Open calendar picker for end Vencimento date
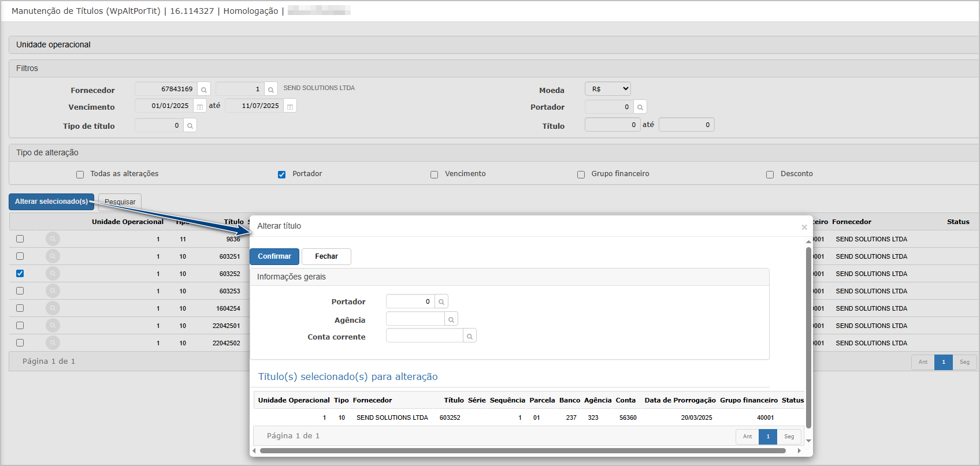 [290, 106]
